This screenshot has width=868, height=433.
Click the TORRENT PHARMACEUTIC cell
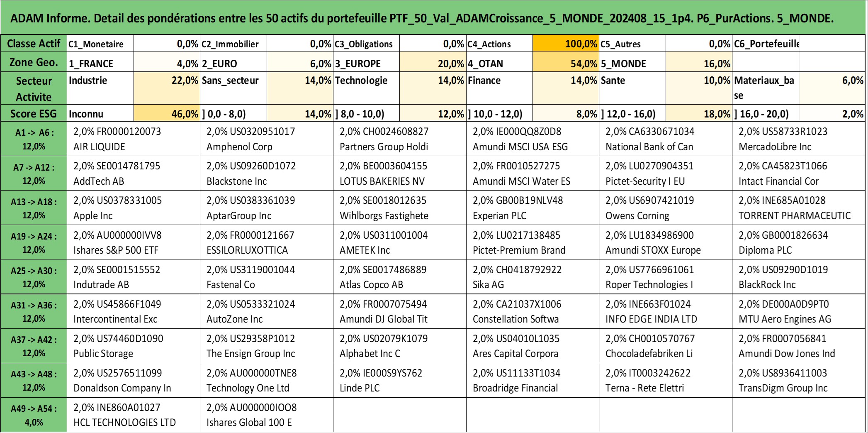(799, 208)
